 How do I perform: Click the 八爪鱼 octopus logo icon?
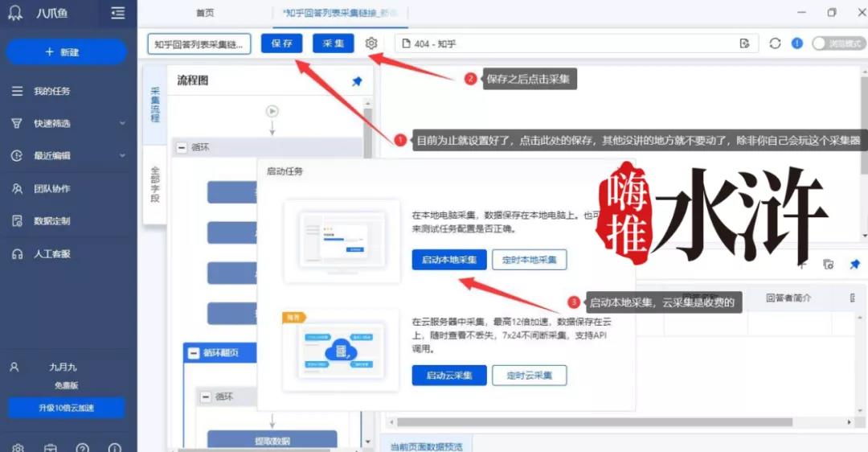tap(15, 12)
